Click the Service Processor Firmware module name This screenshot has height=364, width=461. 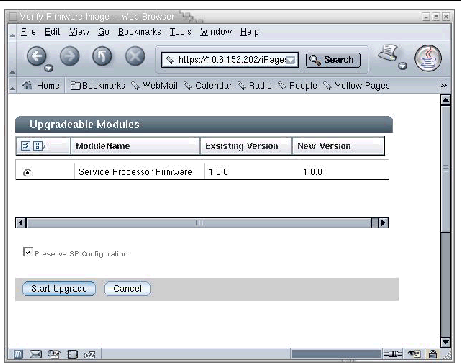135,172
